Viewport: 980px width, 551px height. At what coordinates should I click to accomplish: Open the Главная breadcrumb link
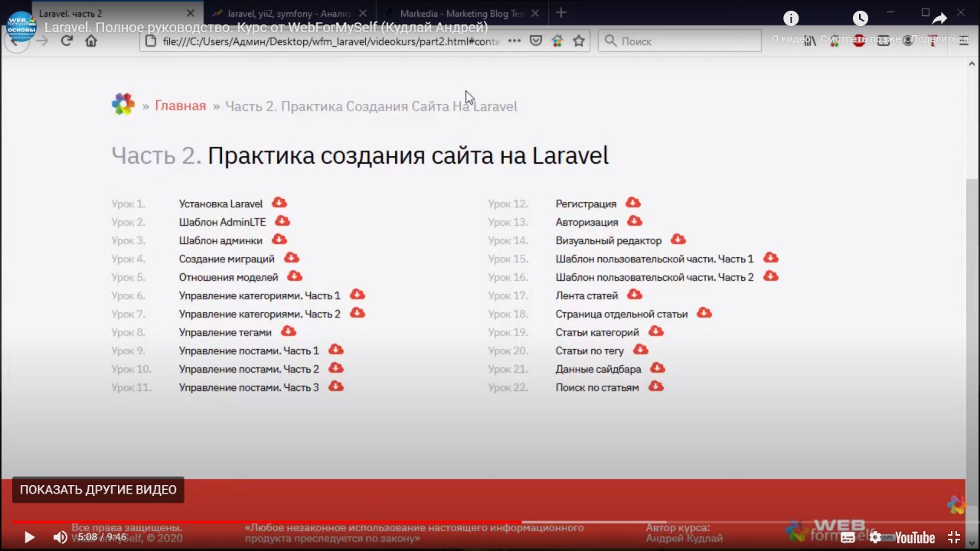[180, 106]
